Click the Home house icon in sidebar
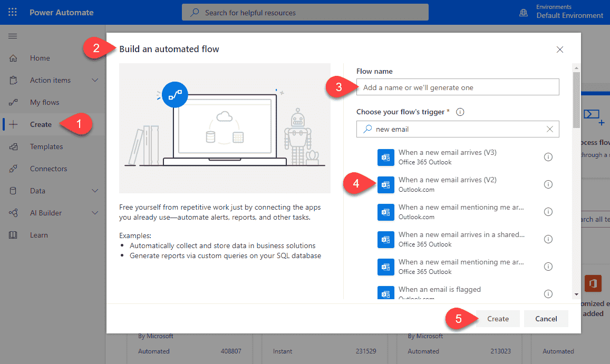 tap(13, 58)
